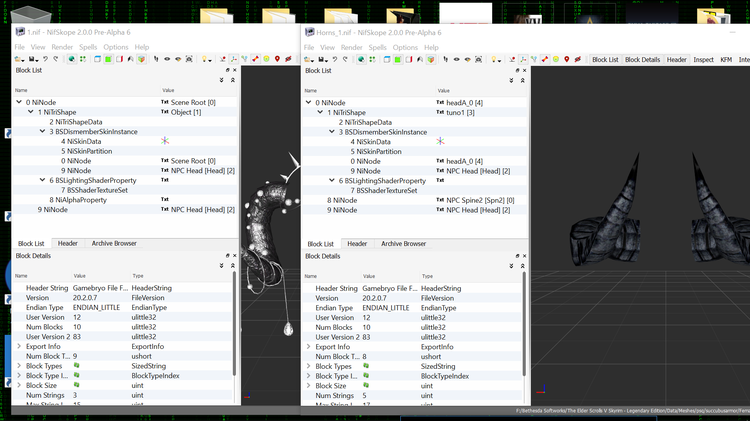
Task: Float the Block Details panel in 1.nif
Action: pos(228,255)
